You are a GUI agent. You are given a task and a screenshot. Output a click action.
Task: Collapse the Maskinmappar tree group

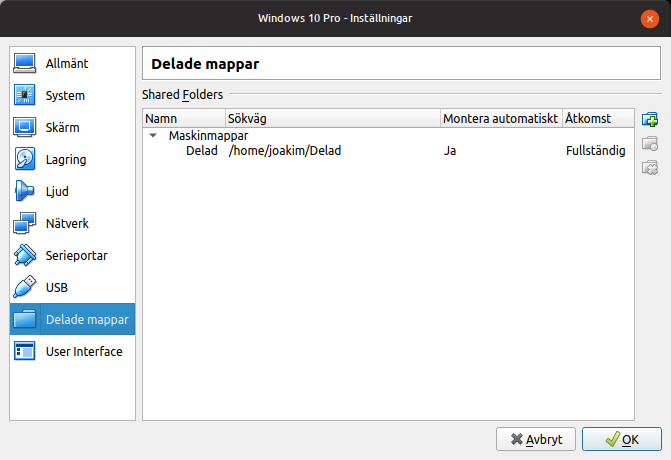pos(153,136)
